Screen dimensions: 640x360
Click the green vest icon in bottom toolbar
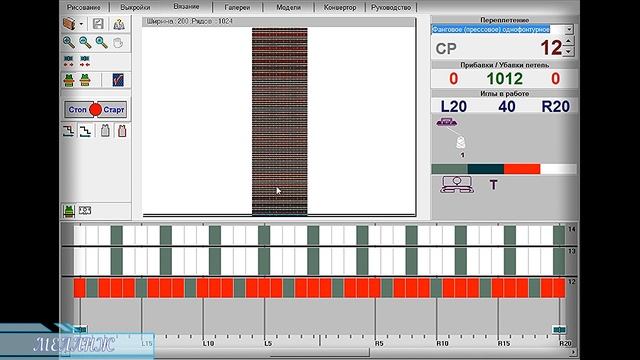(x=69, y=211)
